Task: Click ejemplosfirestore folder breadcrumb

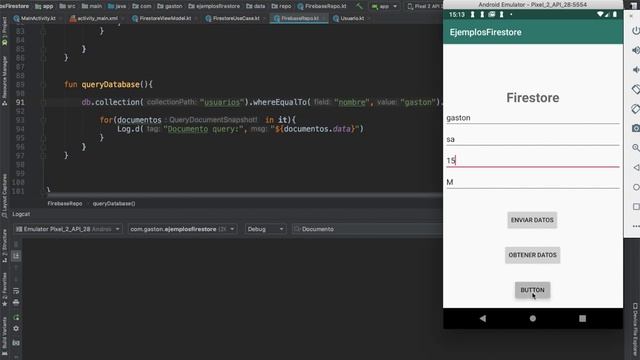Action: (214, 6)
